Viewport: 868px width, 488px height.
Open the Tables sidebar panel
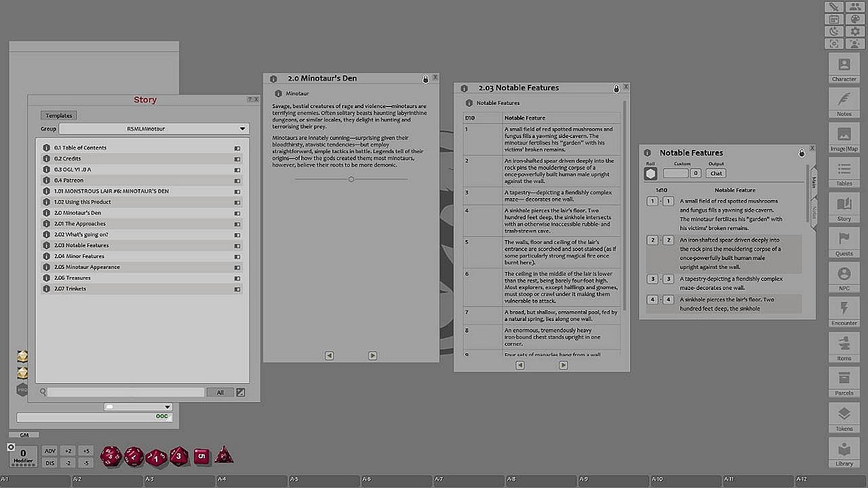click(x=844, y=173)
